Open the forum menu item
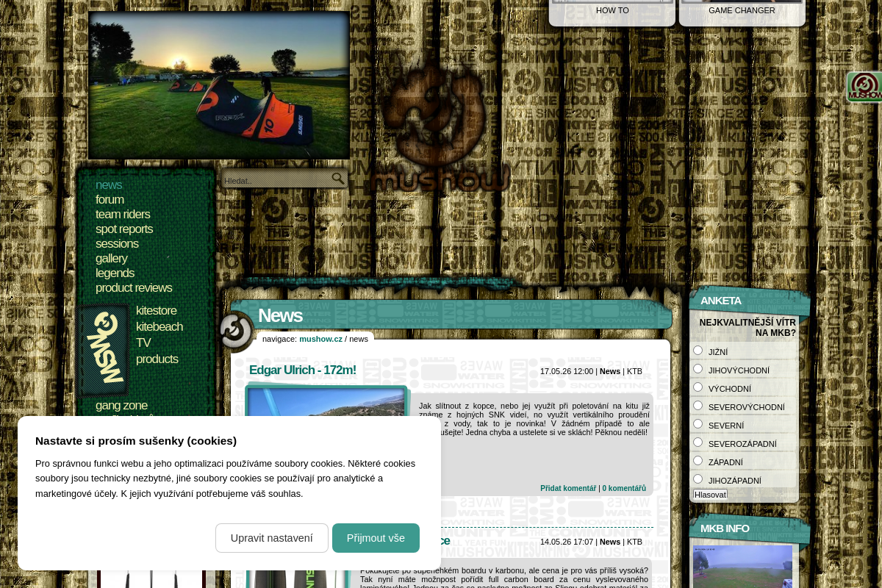 110,200
